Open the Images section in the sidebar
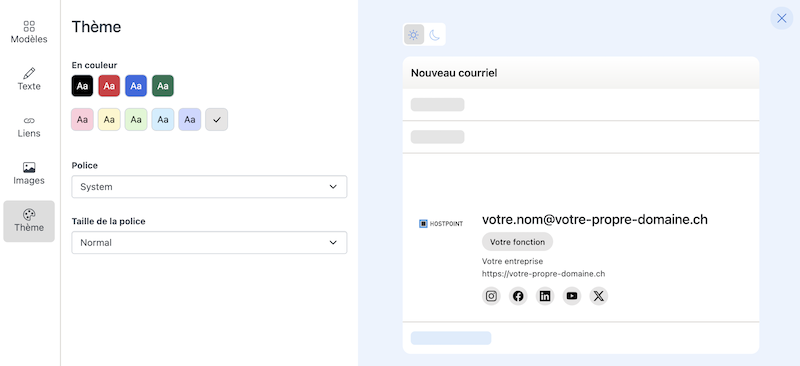 29,174
